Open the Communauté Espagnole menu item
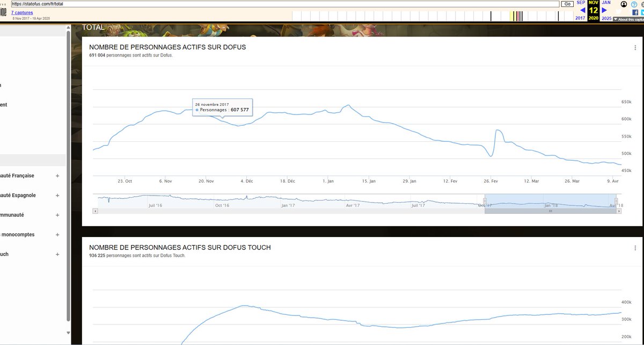The image size is (644, 345). (x=18, y=196)
